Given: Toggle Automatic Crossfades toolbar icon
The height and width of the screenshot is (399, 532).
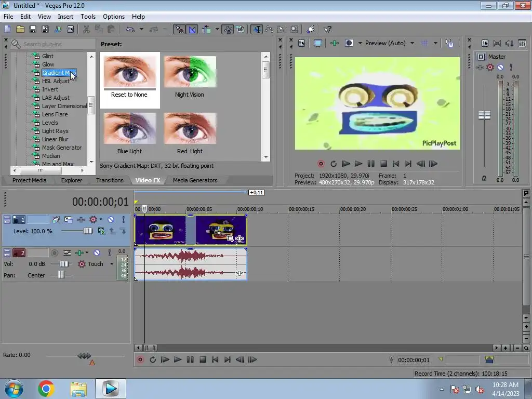Looking at the screenshot, I should 192,29.
